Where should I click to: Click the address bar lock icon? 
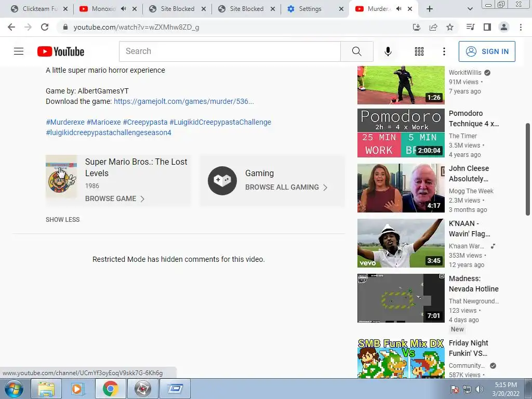click(x=65, y=27)
